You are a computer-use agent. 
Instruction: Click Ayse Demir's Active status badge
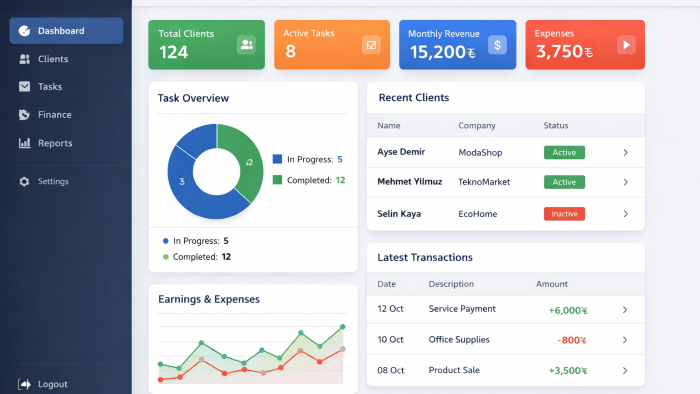pos(564,153)
